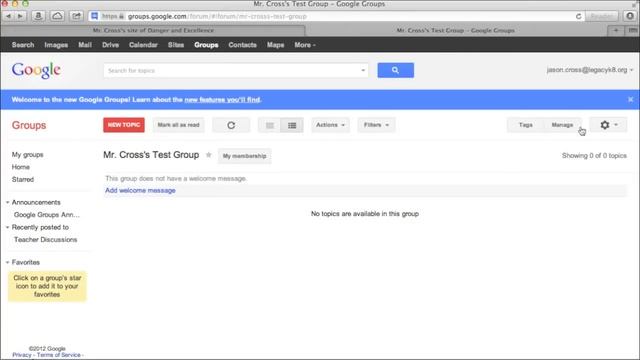Click in the Search for topics field
640x360 pixels.
pyautogui.click(x=236, y=70)
